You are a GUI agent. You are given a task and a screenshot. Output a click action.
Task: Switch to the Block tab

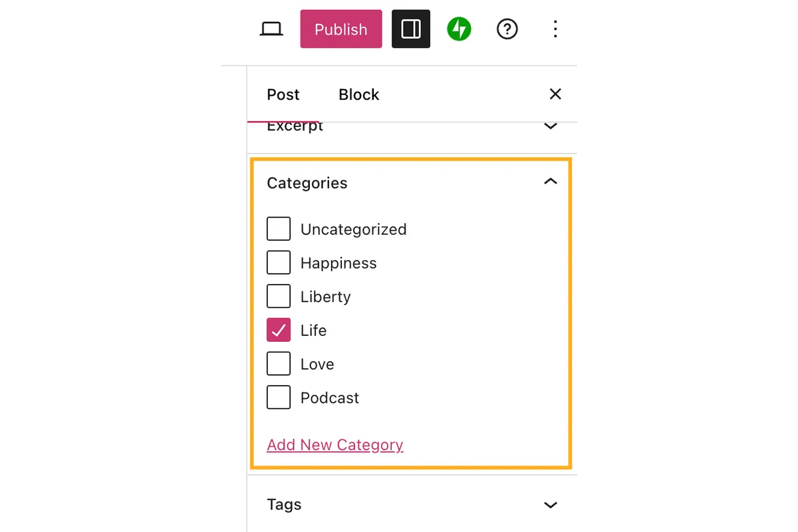pyautogui.click(x=359, y=94)
